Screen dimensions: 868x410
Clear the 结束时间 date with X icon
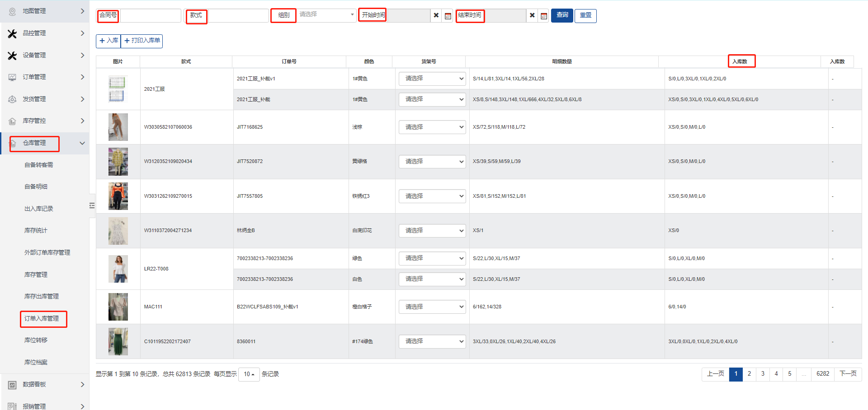(x=532, y=16)
